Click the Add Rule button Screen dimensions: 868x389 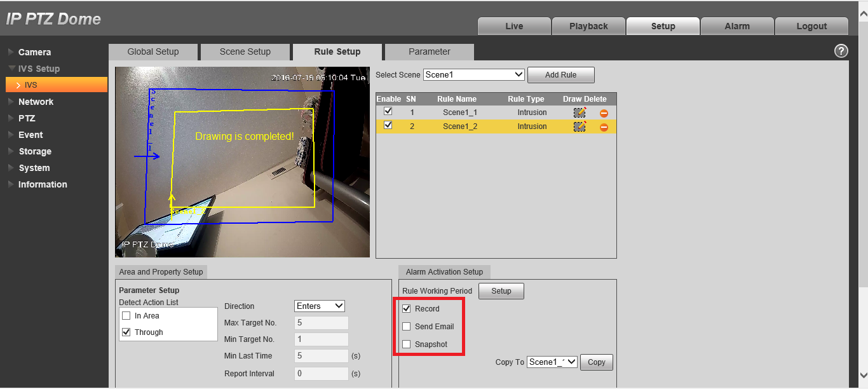[560, 75]
